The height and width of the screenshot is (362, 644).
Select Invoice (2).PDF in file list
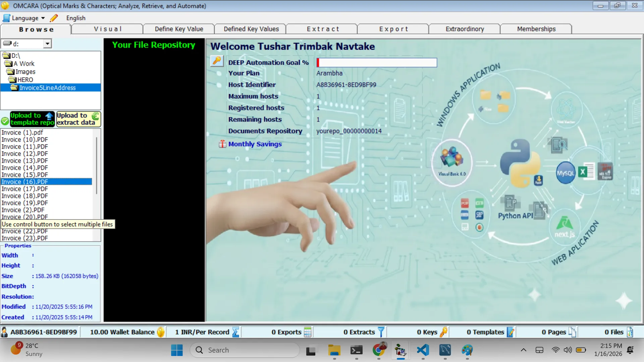pos(23,210)
